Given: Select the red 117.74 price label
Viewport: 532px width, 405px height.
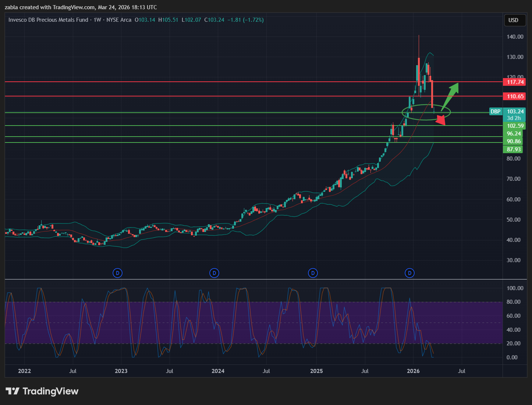Looking at the screenshot, I should (515, 82).
